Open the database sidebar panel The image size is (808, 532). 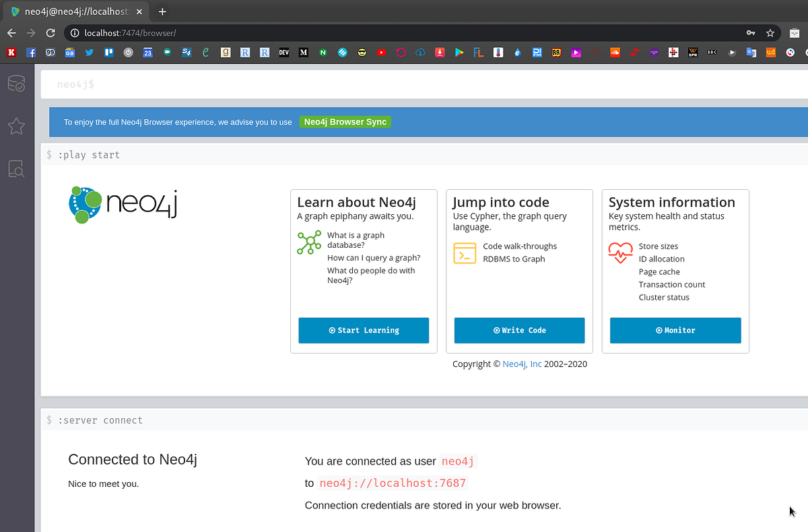coord(17,84)
